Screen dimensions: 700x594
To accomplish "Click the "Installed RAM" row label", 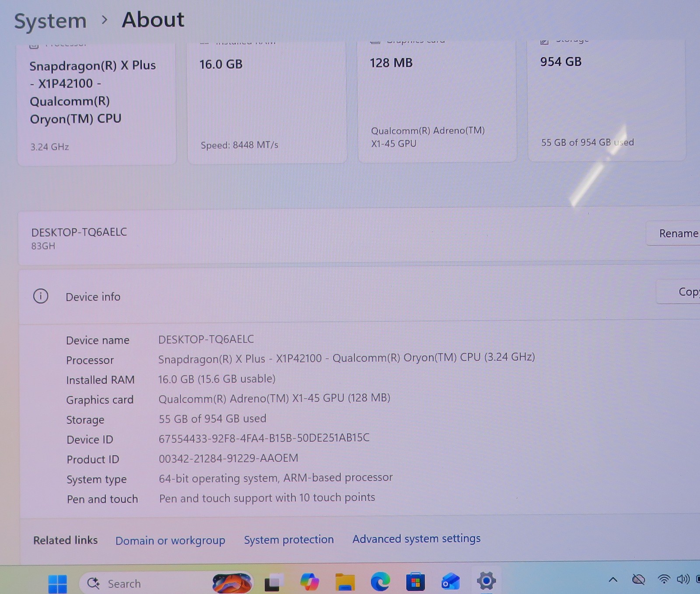I will tap(100, 380).
